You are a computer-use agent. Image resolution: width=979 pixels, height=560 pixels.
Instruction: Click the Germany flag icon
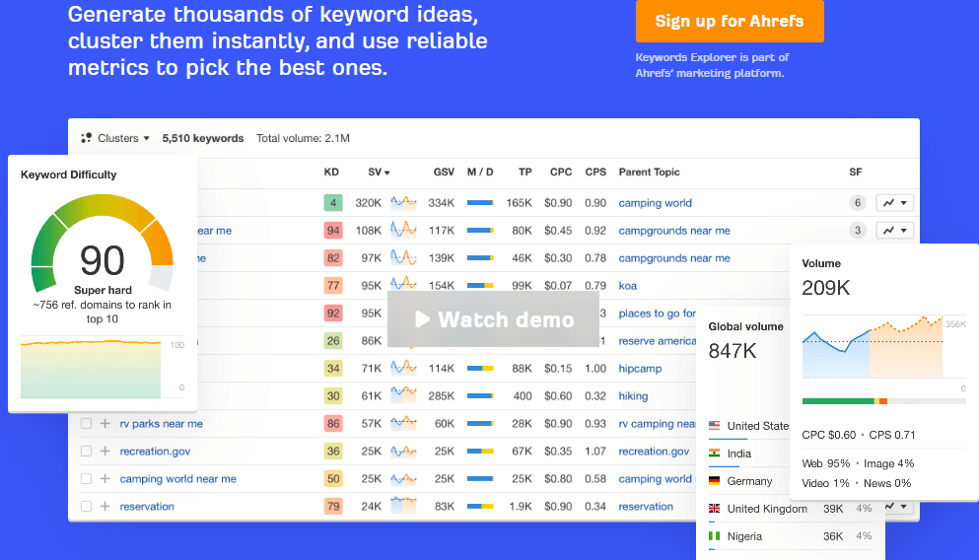coord(714,481)
